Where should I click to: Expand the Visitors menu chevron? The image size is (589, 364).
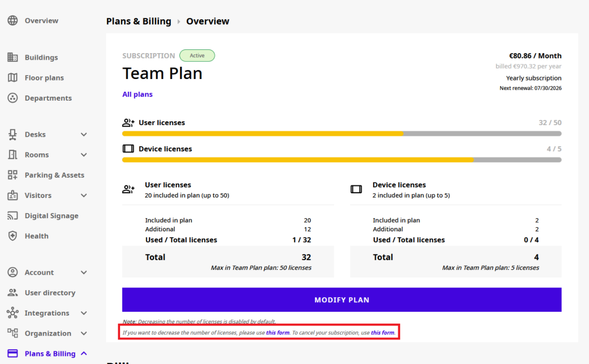(x=84, y=195)
